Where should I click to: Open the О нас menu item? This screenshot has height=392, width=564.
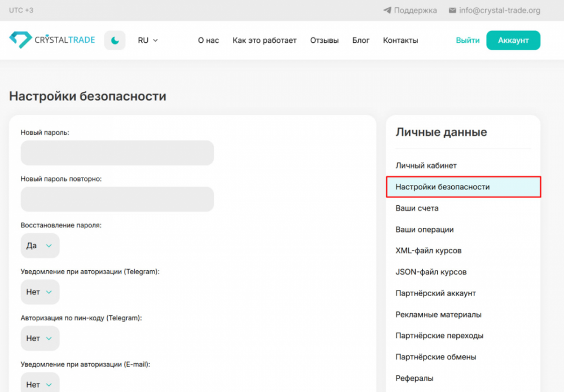pos(208,41)
